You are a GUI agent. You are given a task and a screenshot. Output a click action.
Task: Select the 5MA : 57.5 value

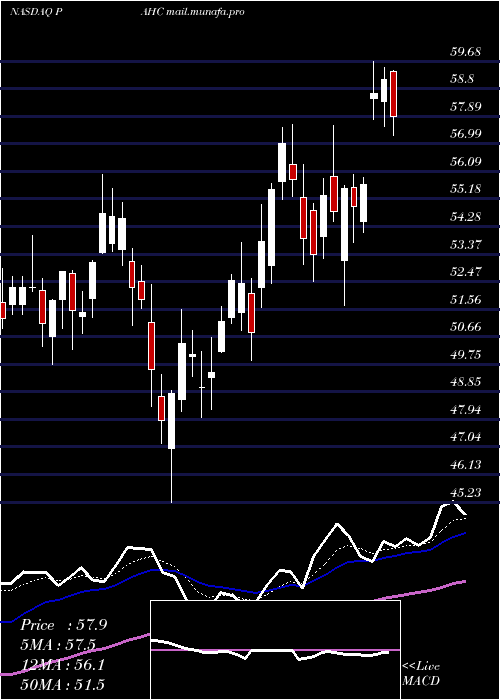[58, 645]
